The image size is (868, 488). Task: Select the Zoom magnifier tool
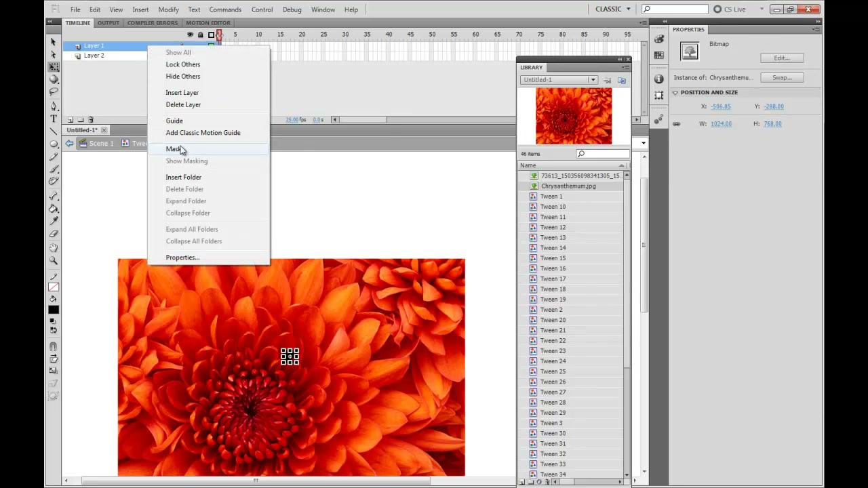pos(54,260)
